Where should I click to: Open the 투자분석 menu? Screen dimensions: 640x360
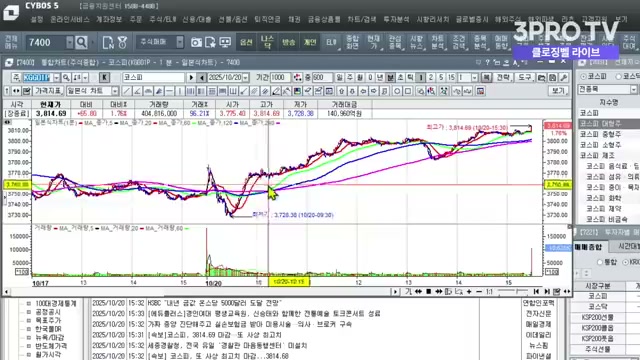point(396,19)
